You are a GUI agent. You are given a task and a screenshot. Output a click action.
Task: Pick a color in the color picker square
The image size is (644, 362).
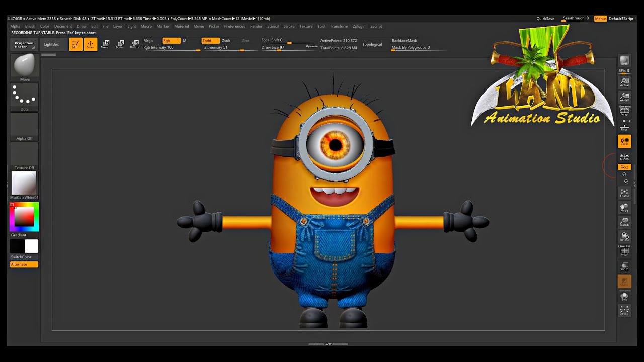(x=24, y=217)
